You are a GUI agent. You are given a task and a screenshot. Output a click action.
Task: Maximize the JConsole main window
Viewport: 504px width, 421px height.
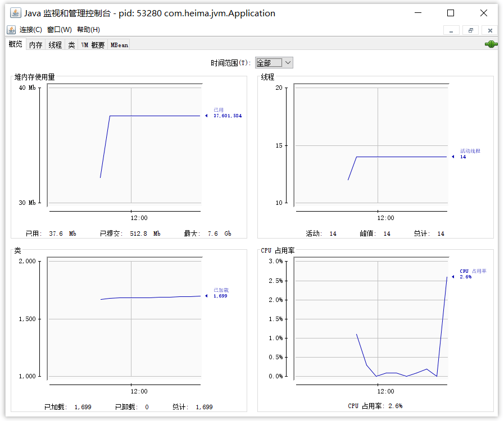click(451, 13)
